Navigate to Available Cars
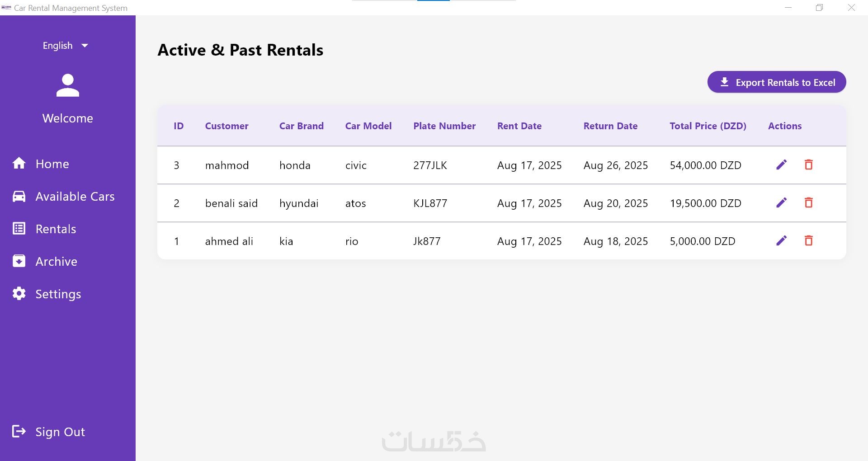 75,197
